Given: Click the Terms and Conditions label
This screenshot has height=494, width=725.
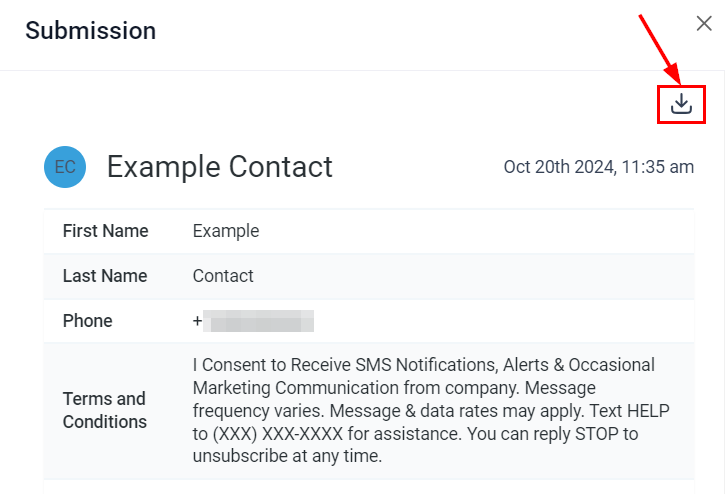Looking at the screenshot, I should pyautogui.click(x=104, y=410).
